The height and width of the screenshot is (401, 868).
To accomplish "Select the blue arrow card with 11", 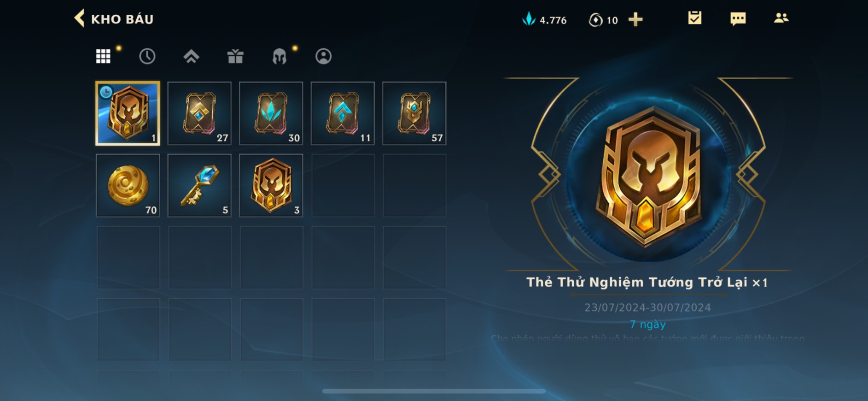I will point(343,113).
